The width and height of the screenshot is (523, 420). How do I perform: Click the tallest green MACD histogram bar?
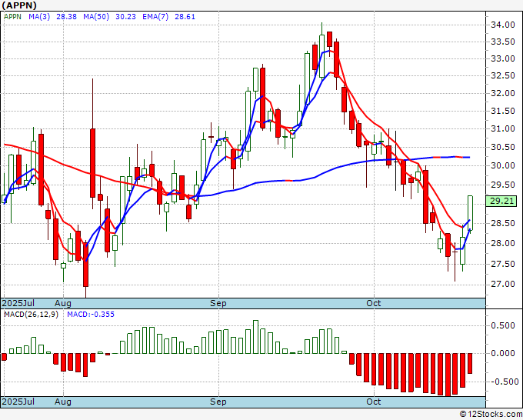coord(256,337)
